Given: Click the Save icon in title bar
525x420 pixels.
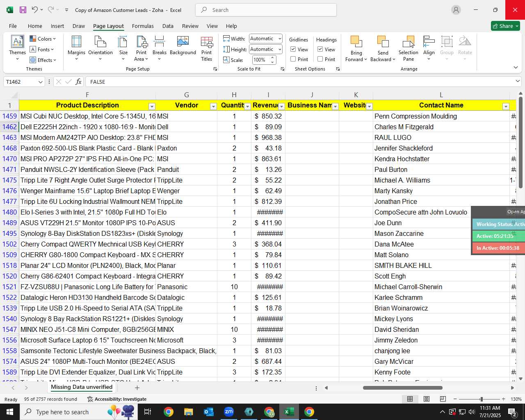Looking at the screenshot, I should point(23,10).
